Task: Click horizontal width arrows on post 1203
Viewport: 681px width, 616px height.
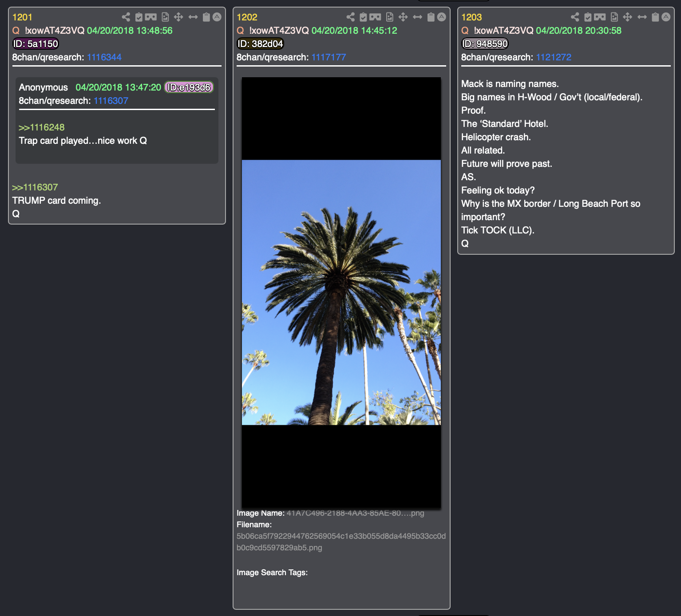Action: pos(642,17)
